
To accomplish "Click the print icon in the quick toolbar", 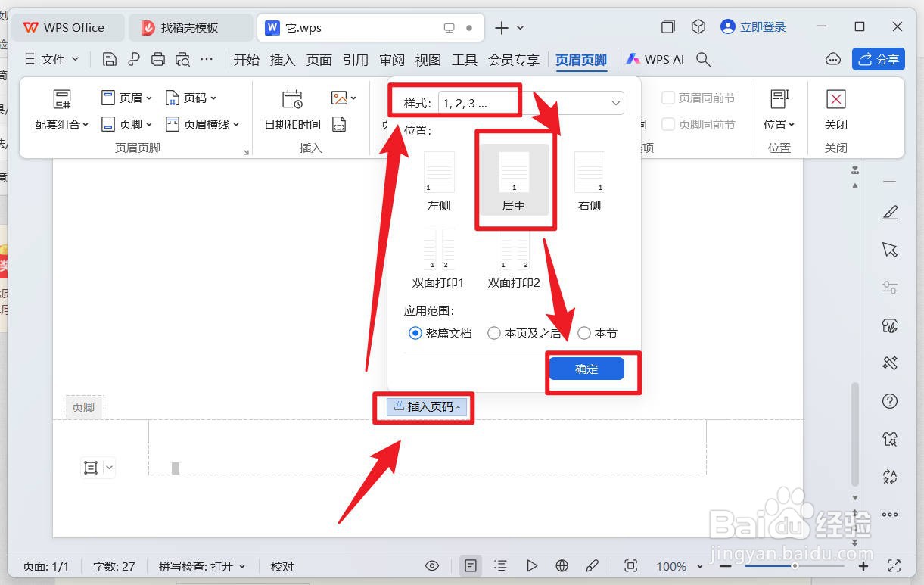I will click(x=157, y=59).
